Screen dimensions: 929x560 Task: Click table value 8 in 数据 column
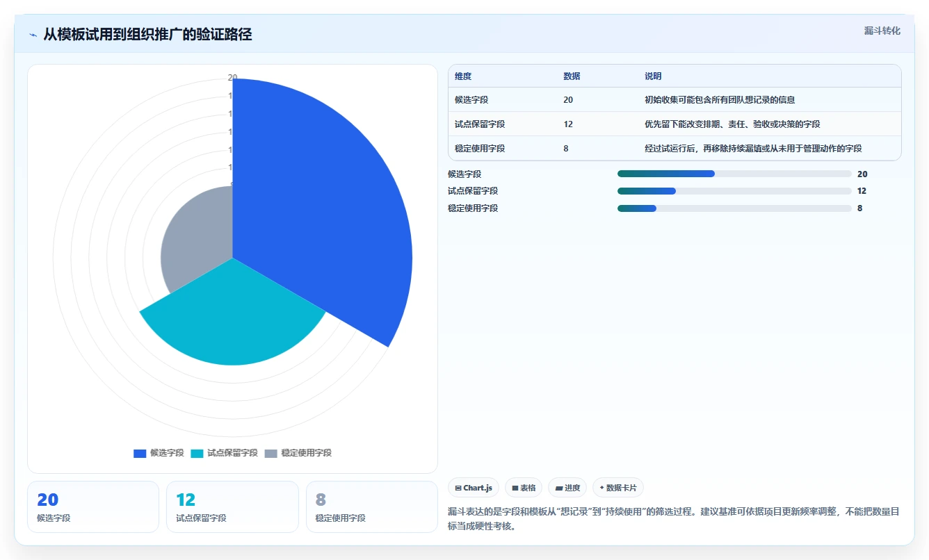click(x=566, y=149)
